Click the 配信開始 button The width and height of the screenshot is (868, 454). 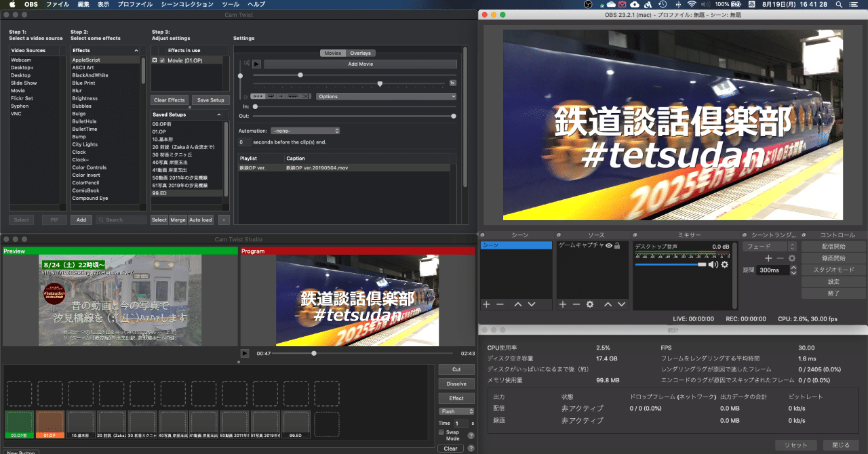[x=833, y=245]
